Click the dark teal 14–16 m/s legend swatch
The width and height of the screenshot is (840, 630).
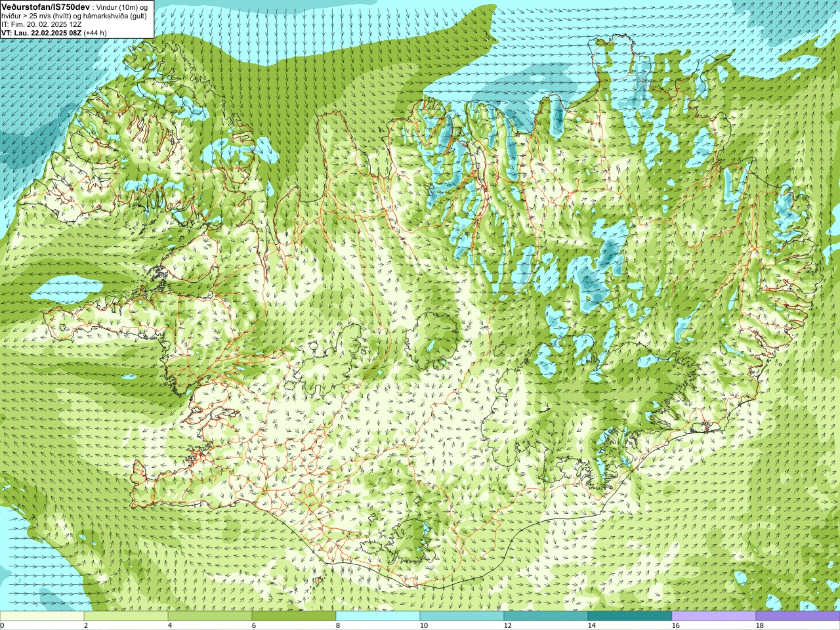tap(630, 617)
